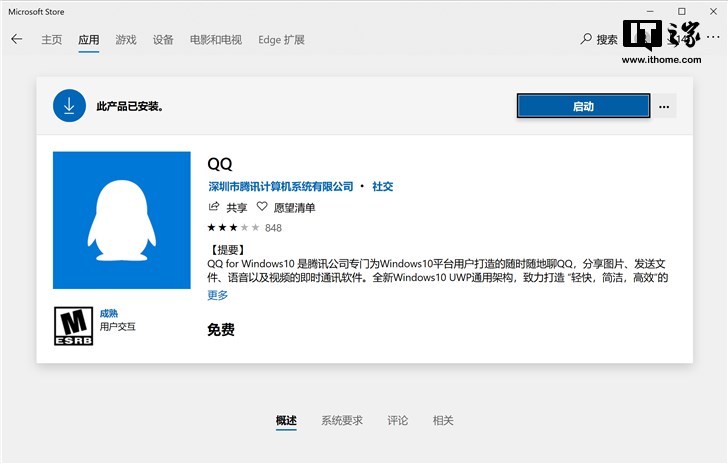Screen dimensions: 728x464
Task: Go back with the back arrow
Action: tap(17, 39)
